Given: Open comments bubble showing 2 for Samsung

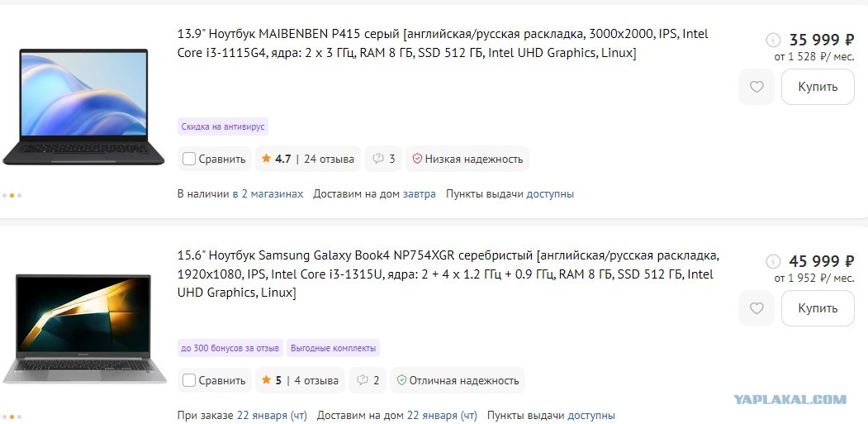Looking at the screenshot, I should 368,381.
